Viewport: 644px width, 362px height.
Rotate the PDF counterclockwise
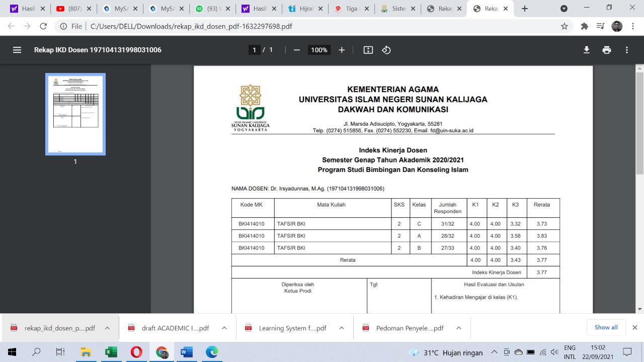point(386,50)
